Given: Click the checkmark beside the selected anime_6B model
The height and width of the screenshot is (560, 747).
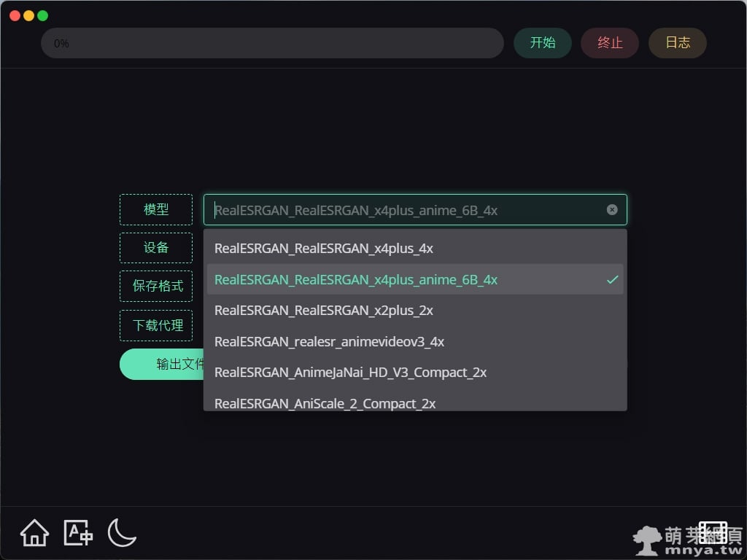Looking at the screenshot, I should click(612, 280).
